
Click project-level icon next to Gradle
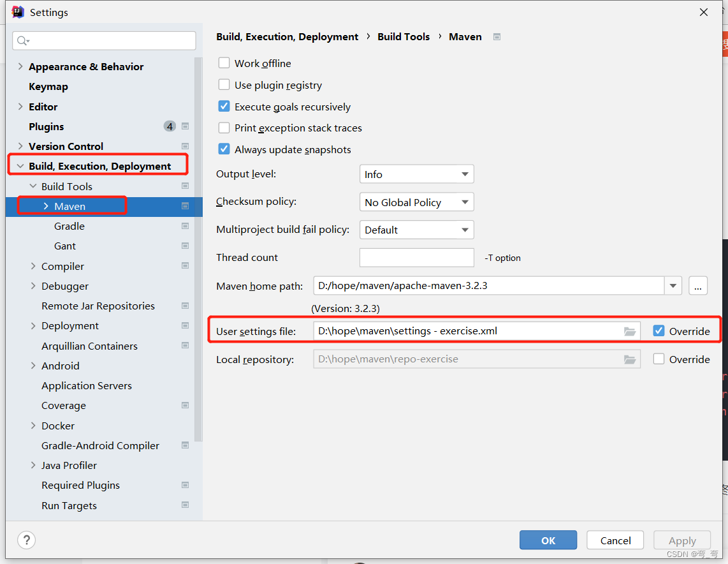[x=186, y=226]
